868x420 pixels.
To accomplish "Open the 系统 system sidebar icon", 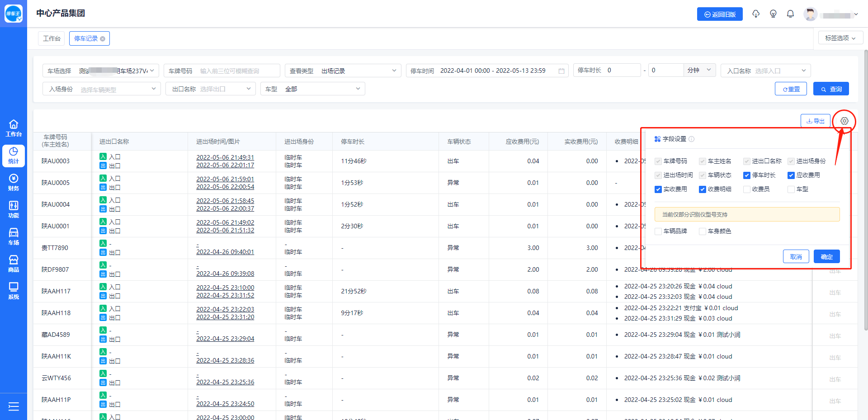I will click(x=14, y=291).
